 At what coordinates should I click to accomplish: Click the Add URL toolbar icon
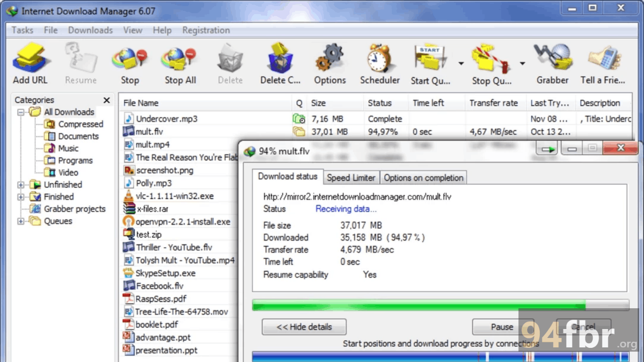point(30,58)
